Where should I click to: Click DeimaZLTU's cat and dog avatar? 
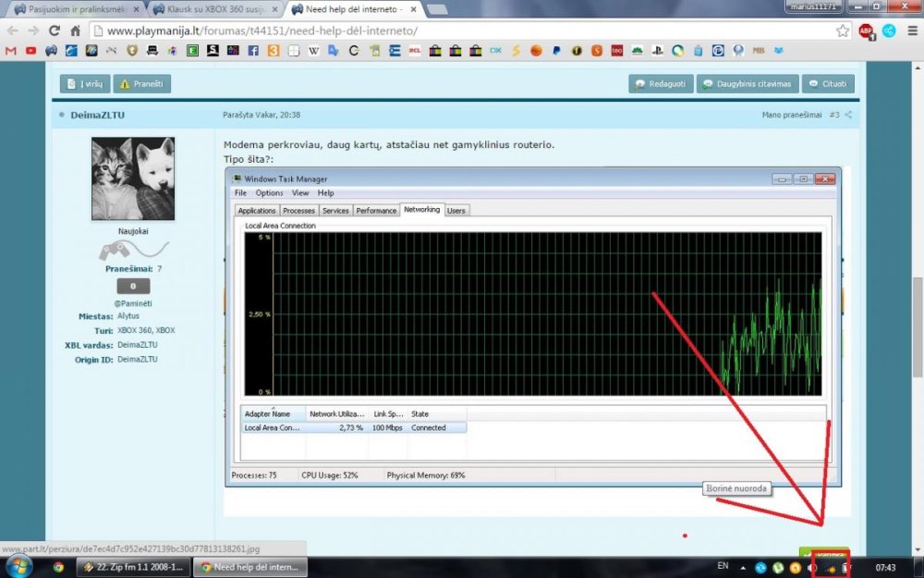click(133, 178)
